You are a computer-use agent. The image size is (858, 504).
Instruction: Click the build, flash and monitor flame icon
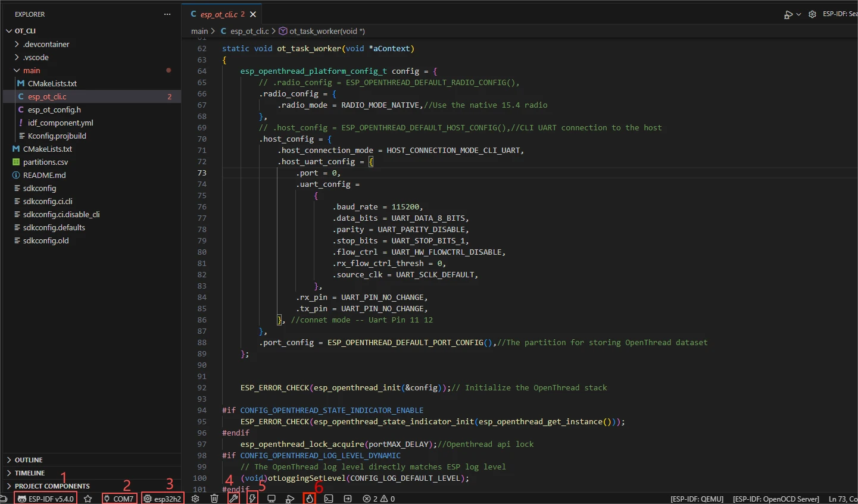[x=310, y=499]
